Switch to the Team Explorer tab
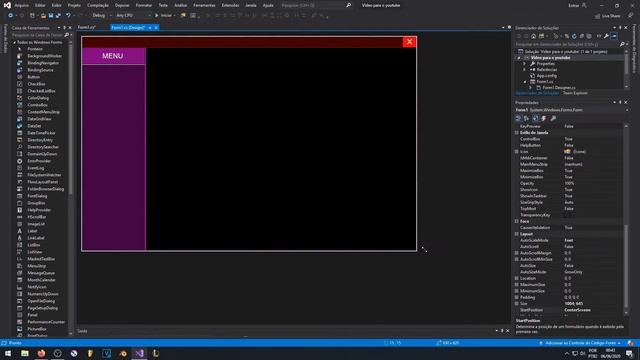The width and height of the screenshot is (640, 360). click(x=575, y=93)
